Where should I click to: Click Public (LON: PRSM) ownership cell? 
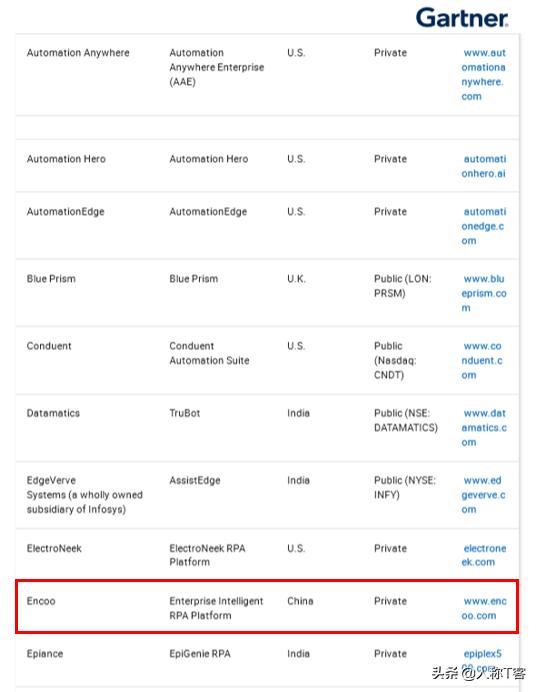pyautogui.click(x=403, y=286)
